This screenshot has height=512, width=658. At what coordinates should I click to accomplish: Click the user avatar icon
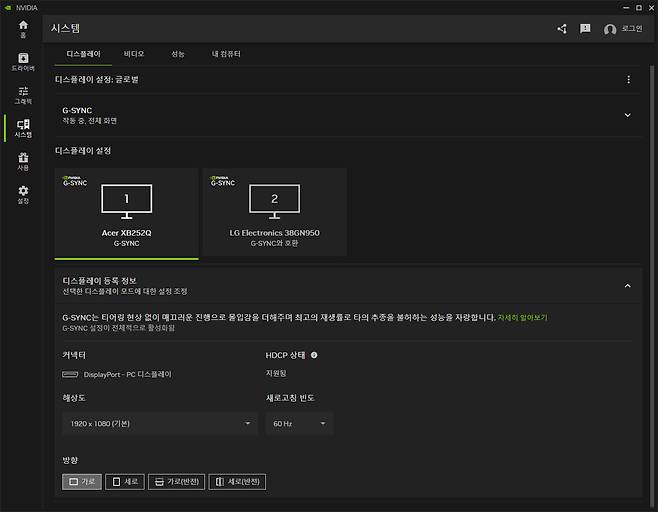tap(610, 29)
